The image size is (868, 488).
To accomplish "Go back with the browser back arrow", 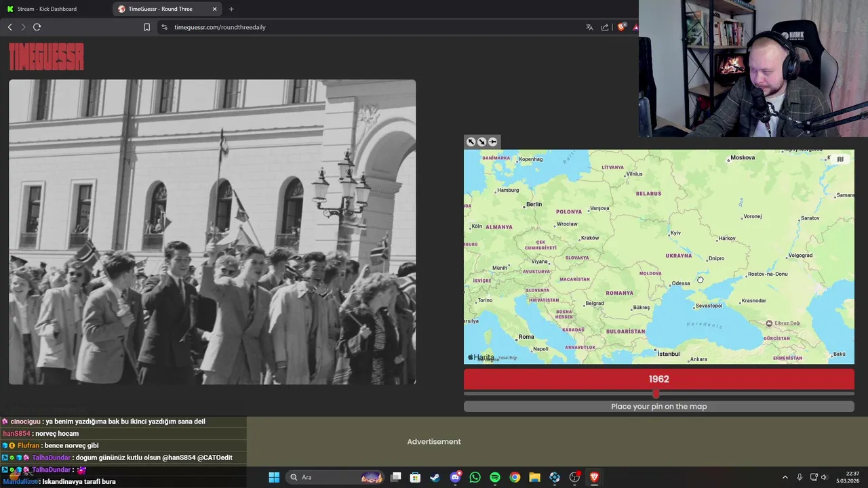I will click(x=9, y=27).
